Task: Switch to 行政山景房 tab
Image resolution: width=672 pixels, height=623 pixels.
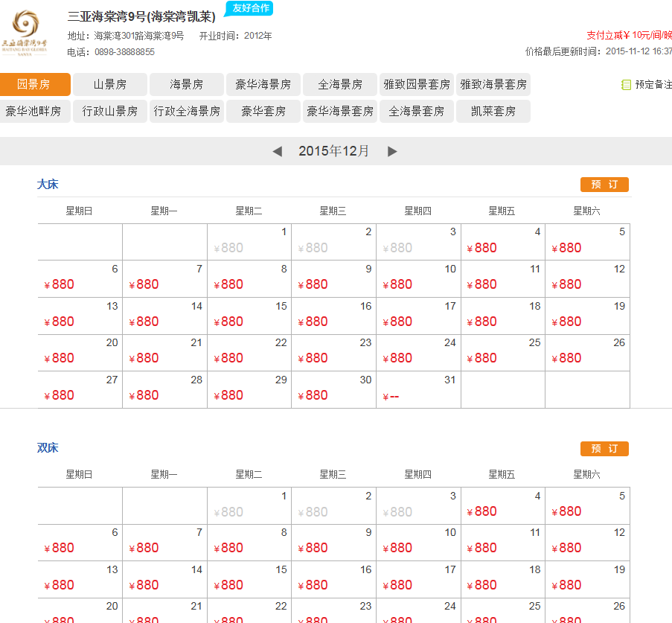Action: click(x=109, y=112)
